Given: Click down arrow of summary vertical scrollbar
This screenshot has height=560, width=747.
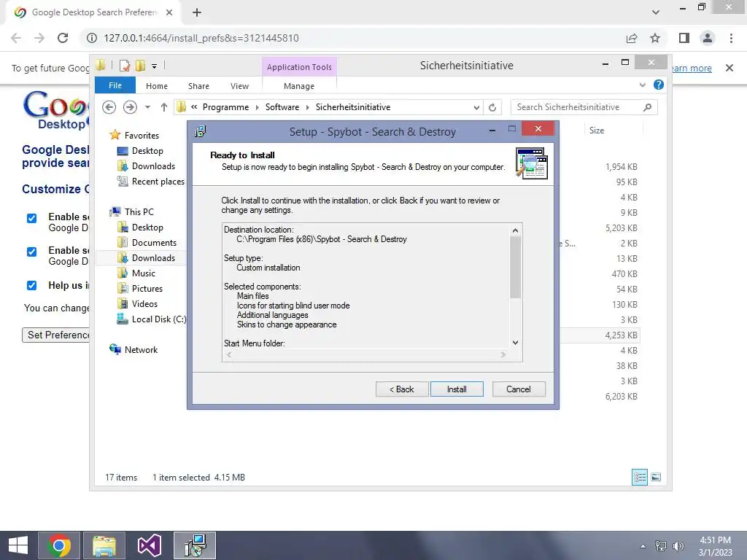Looking at the screenshot, I should [x=515, y=343].
